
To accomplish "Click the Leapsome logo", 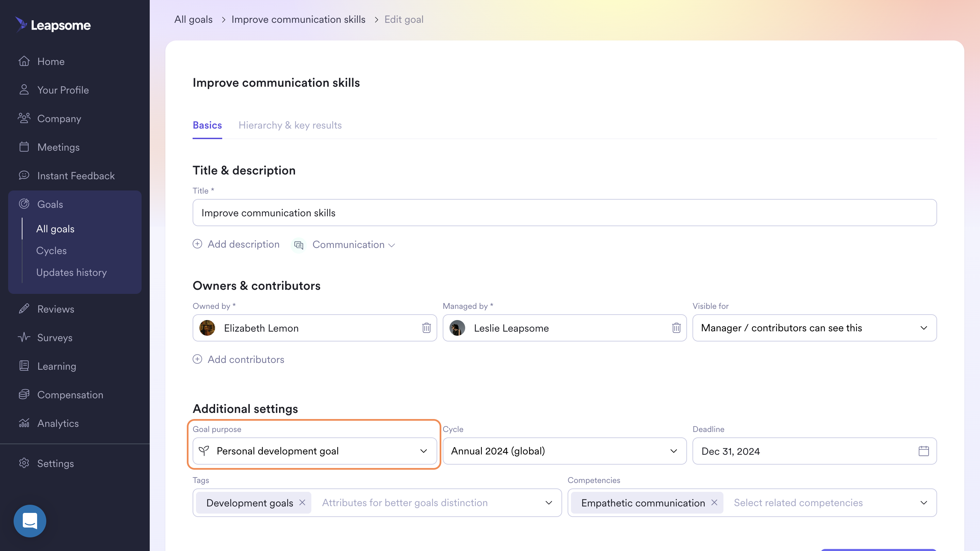I will coord(52,25).
